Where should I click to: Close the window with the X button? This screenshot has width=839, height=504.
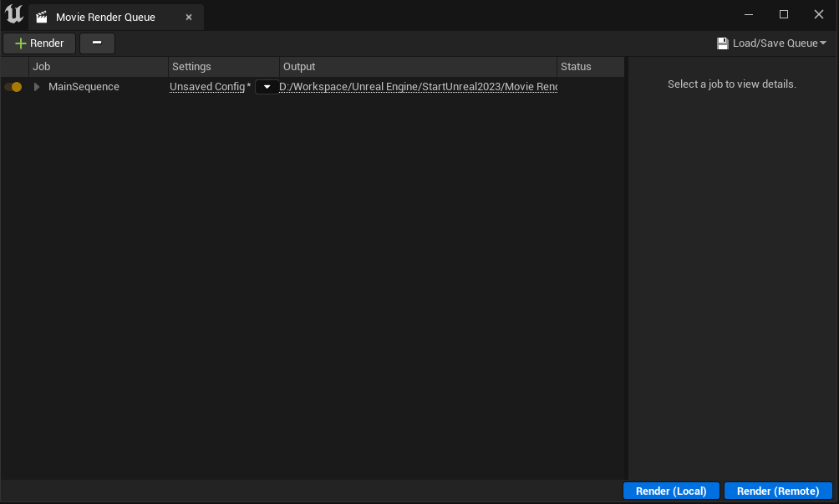coord(819,14)
